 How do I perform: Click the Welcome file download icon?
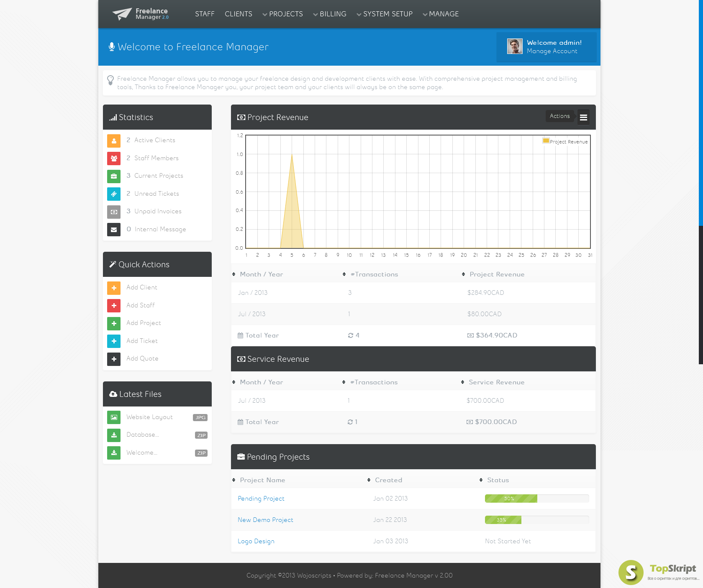coord(114,453)
